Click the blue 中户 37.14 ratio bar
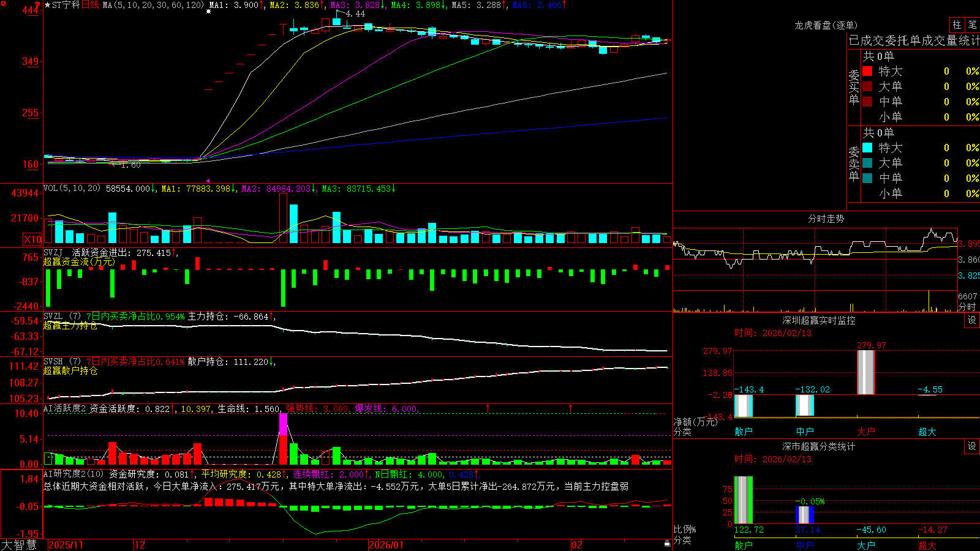Image resolution: width=980 pixels, height=551 pixels. click(x=804, y=515)
